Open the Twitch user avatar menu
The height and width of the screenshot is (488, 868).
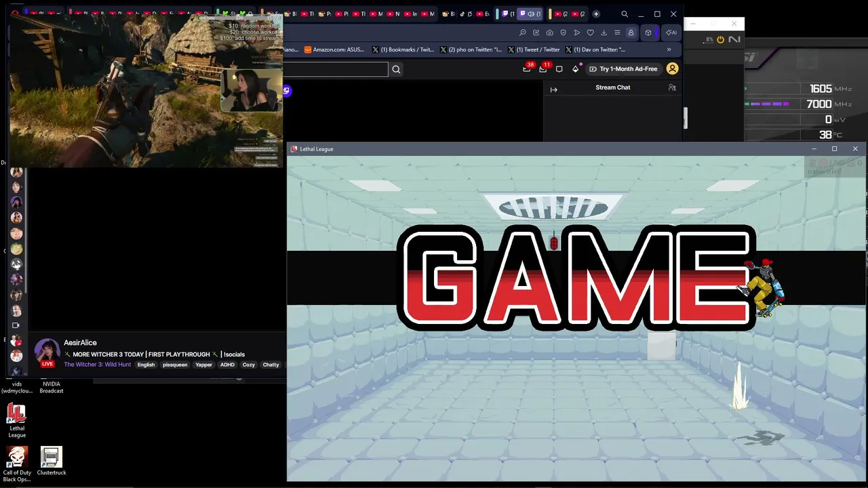pos(672,69)
